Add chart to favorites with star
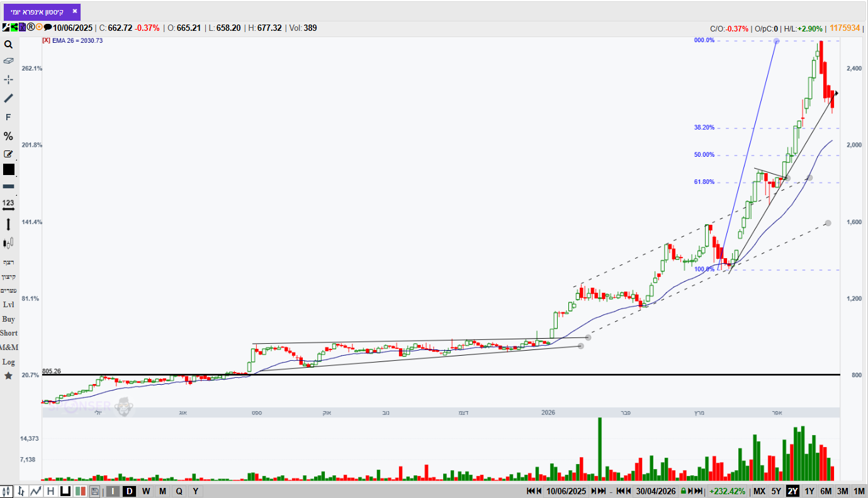The height and width of the screenshot is (498, 868). coord(8,376)
